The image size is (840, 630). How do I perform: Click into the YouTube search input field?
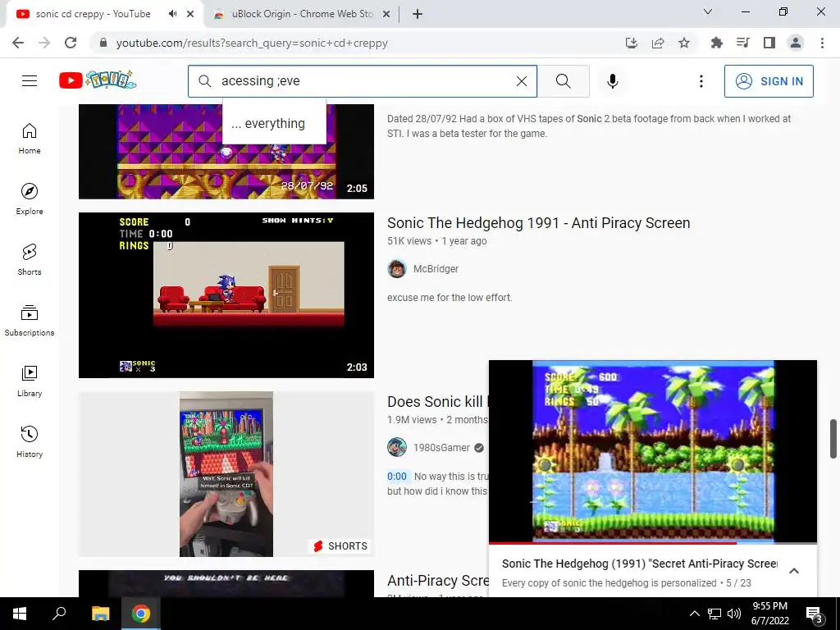click(363, 81)
